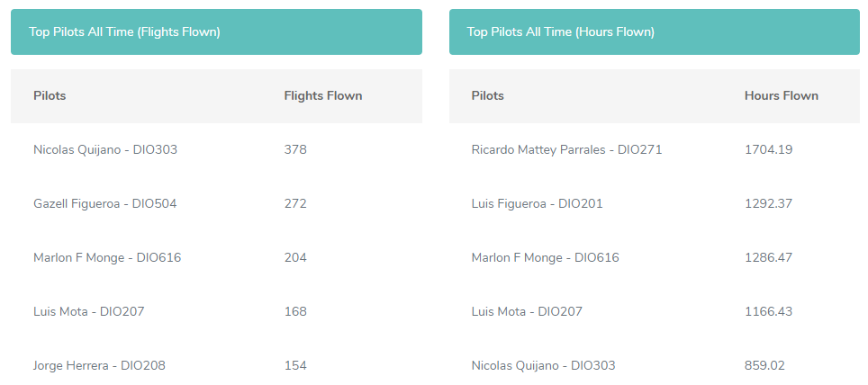Open Gazell Figueroa - DIO504 pilot entry
The image size is (868, 385).
pyautogui.click(x=104, y=203)
